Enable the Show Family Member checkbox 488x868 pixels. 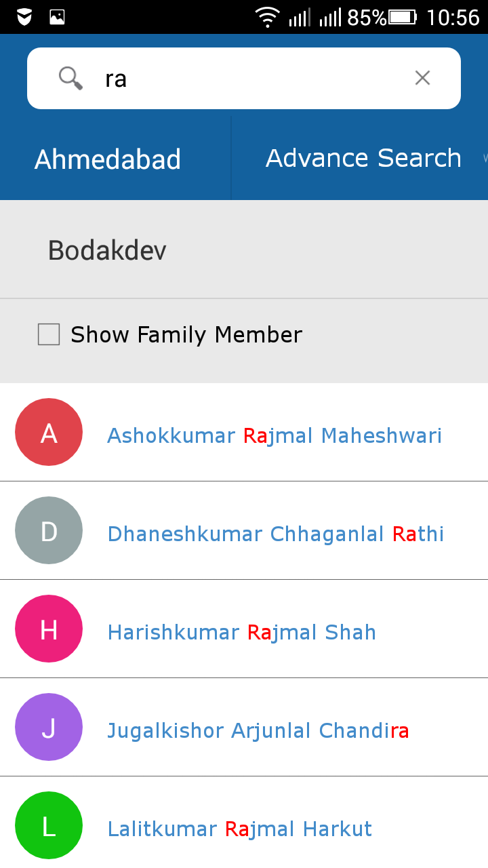pyautogui.click(x=49, y=334)
